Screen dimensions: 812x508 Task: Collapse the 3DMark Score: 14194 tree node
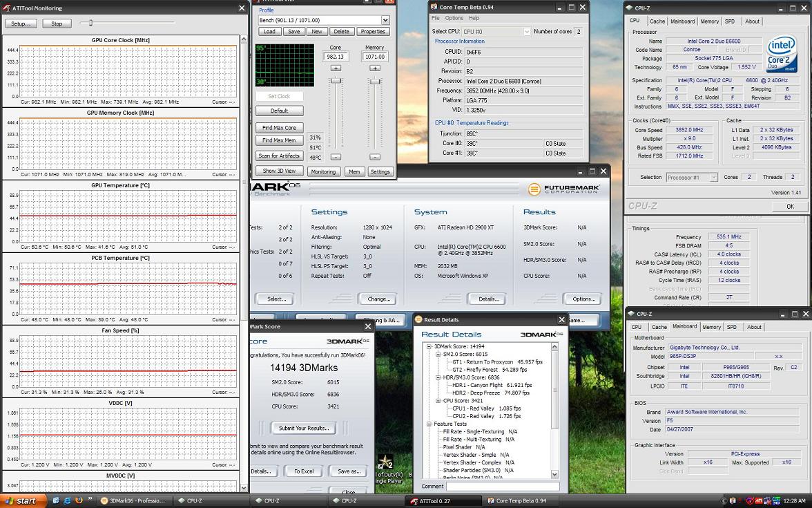pyautogui.click(x=429, y=347)
